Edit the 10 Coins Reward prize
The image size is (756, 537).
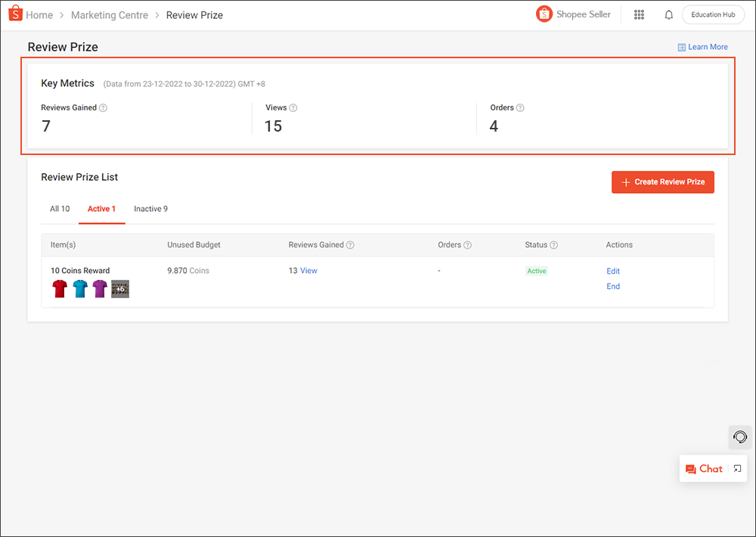(x=612, y=271)
